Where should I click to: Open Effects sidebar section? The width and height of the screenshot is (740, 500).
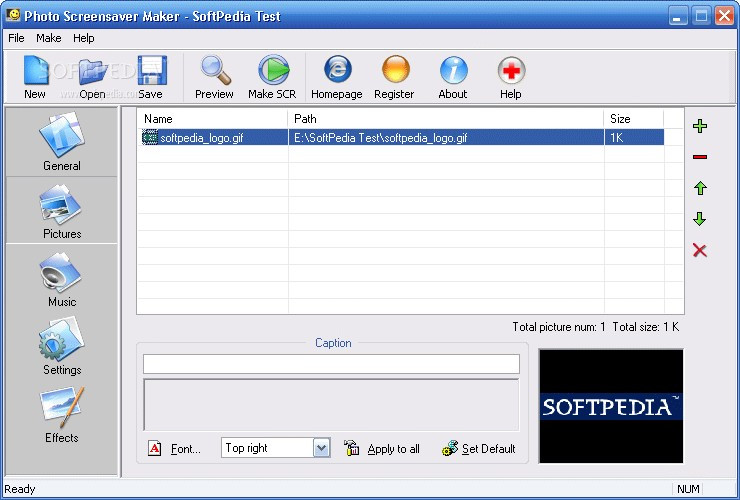point(62,415)
